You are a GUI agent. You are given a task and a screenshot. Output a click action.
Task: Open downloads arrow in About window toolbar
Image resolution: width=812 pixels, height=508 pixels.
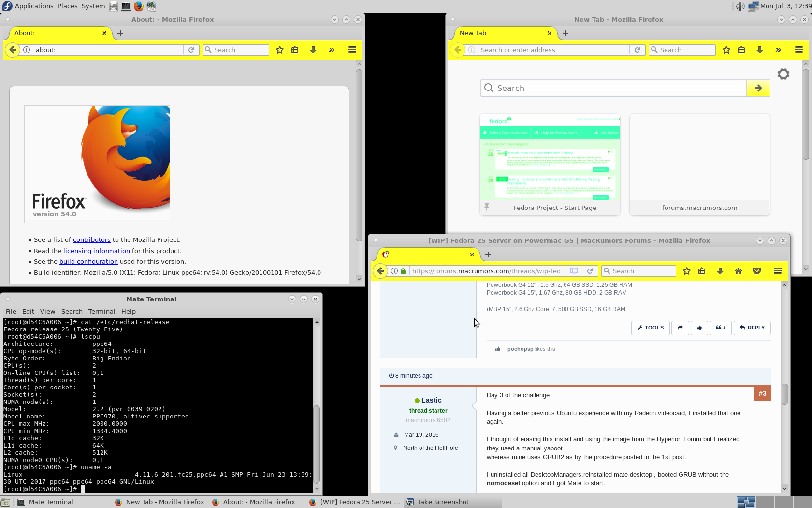tap(313, 50)
